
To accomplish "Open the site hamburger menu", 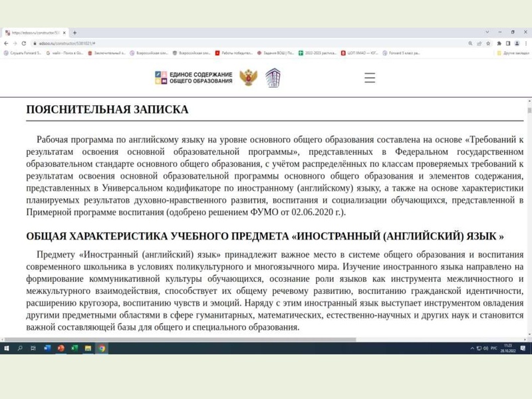I will (x=370, y=77).
